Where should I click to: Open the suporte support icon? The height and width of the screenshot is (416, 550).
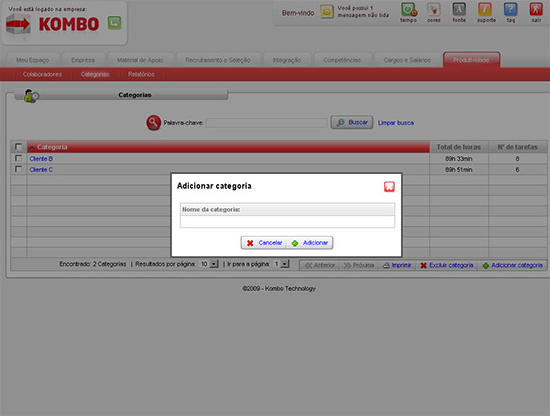tap(485, 9)
